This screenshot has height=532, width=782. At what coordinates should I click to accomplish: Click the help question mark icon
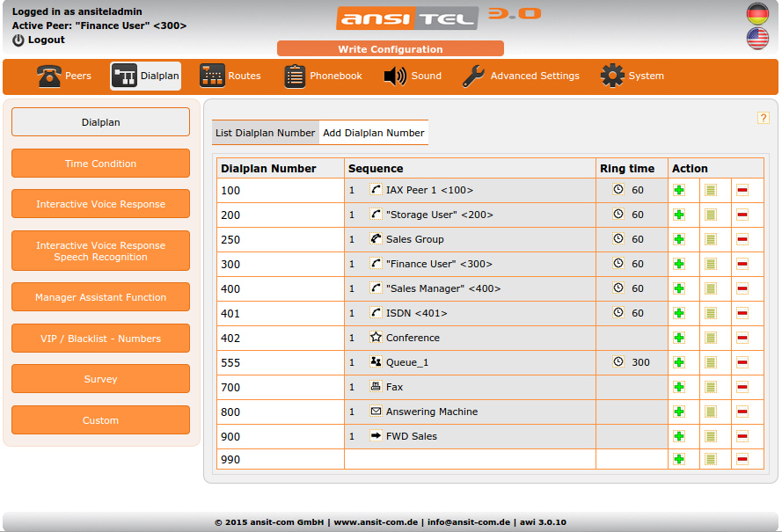tap(764, 117)
